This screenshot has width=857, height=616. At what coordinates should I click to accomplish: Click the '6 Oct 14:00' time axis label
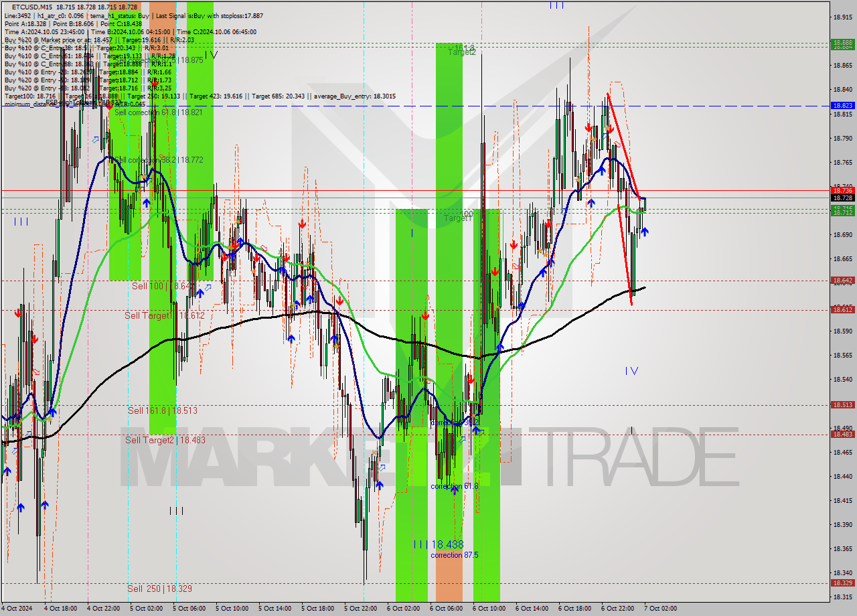coord(532,609)
